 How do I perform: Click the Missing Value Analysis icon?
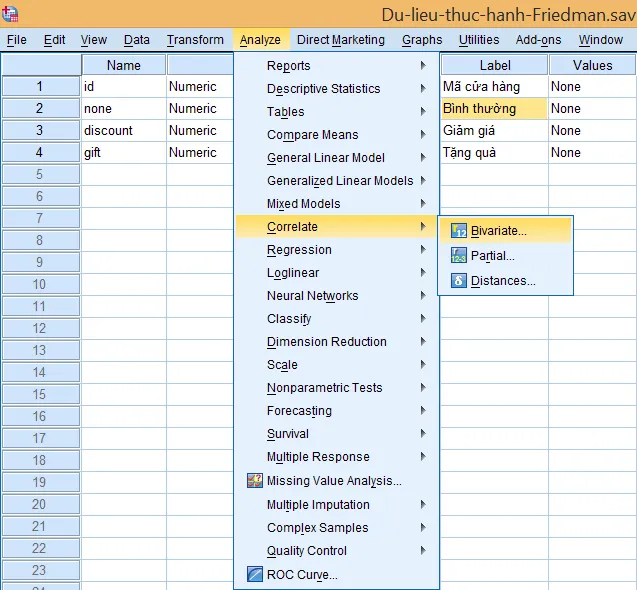[255, 481]
